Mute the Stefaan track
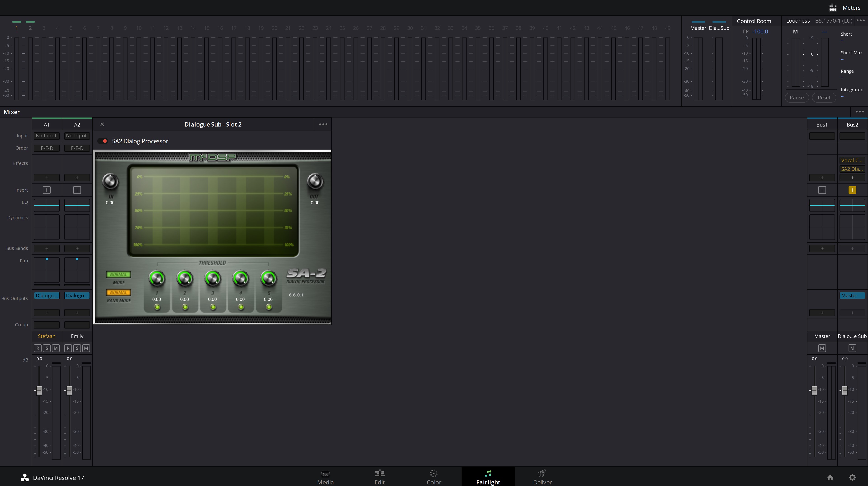Image resolution: width=868 pixels, height=486 pixels. click(x=56, y=348)
